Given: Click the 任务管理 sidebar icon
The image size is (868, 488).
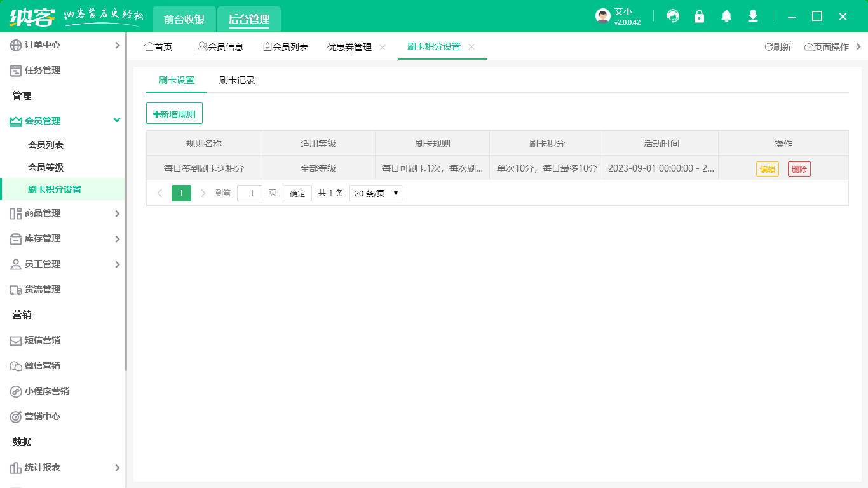Looking at the screenshot, I should click(16, 71).
